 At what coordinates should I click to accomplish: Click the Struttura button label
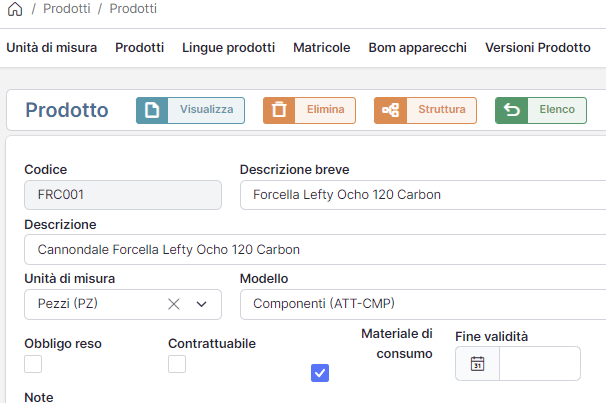(442, 109)
